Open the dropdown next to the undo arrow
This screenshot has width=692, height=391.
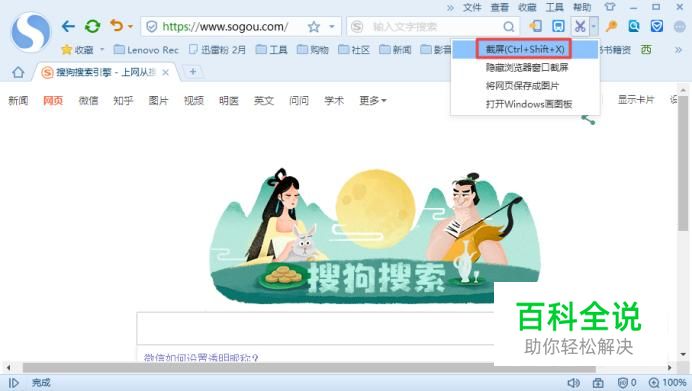click(130, 27)
